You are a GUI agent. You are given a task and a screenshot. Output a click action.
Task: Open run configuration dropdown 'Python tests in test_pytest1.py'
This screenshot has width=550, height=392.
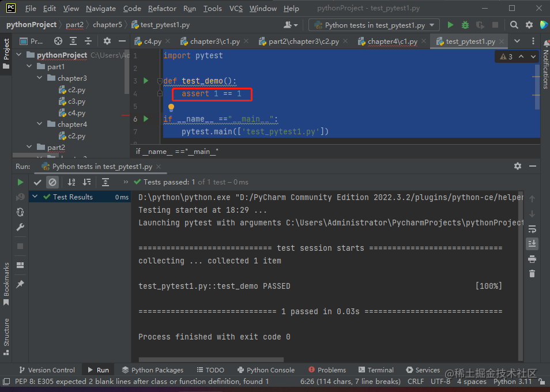[x=374, y=25]
